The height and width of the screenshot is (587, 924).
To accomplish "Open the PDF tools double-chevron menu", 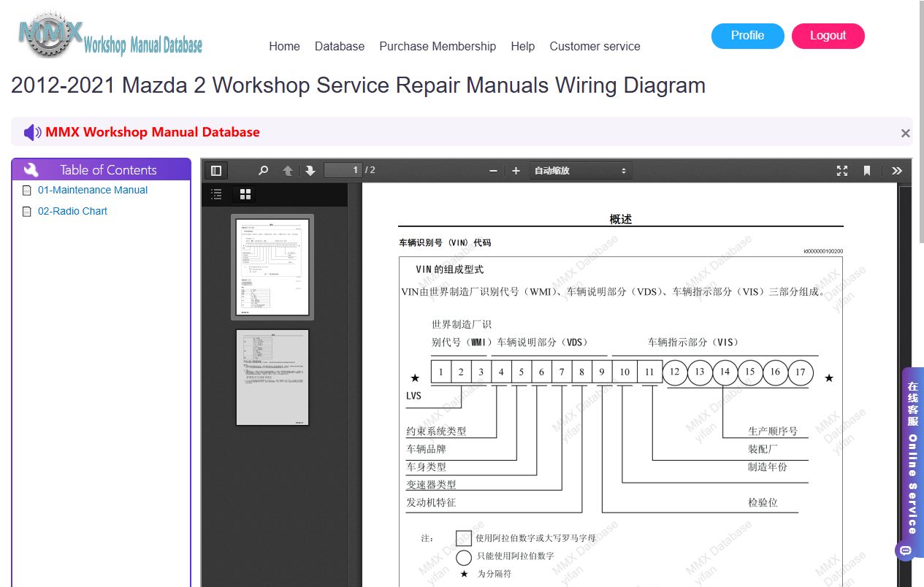I will (897, 171).
